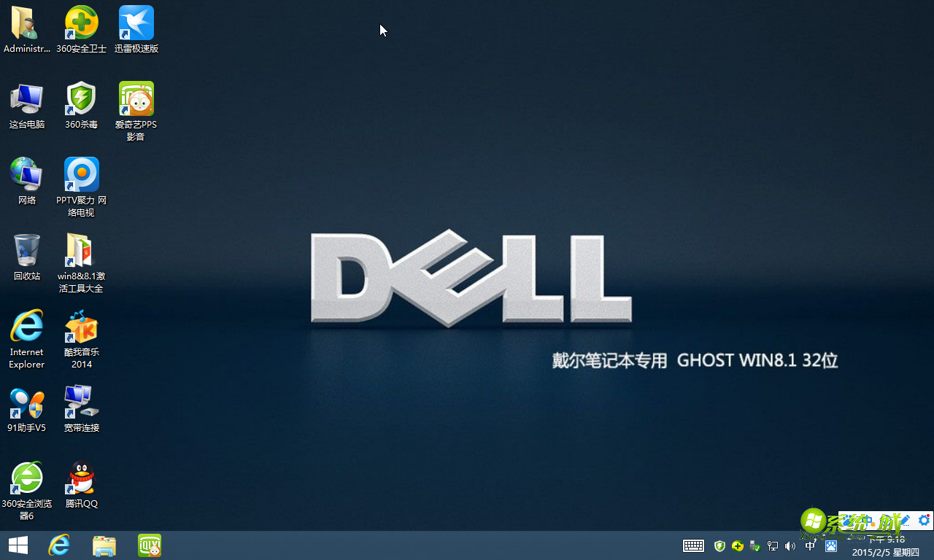This screenshot has height=560, width=934.
Task: Open the network tray icon flyout
Action: coord(773,545)
